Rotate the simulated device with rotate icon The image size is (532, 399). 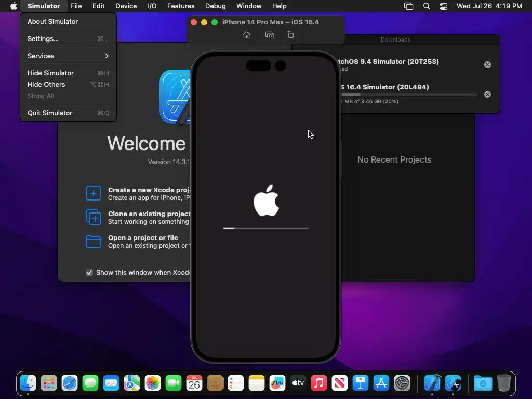pos(290,35)
